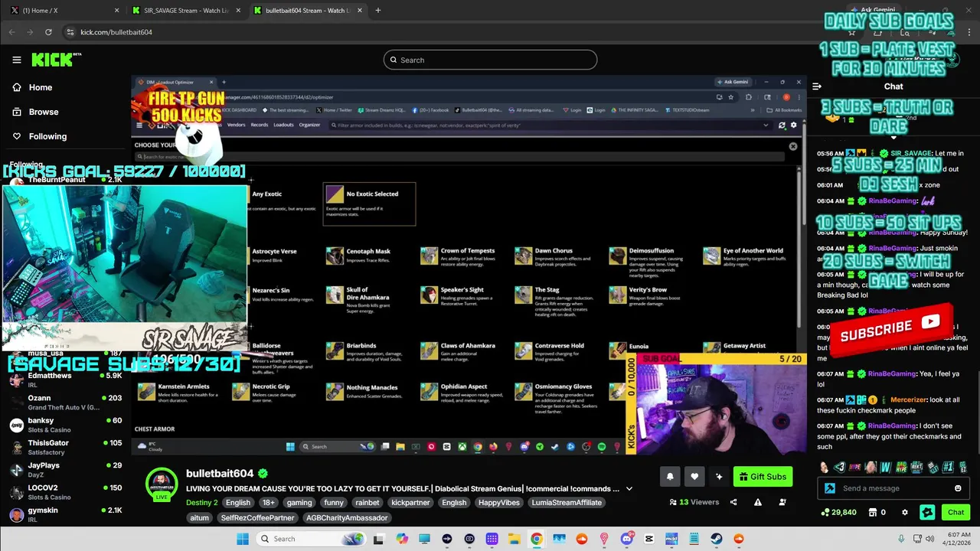Image resolution: width=980 pixels, height=551 pixels.
Task: Open a new browser tab
Action: [378, 10]
